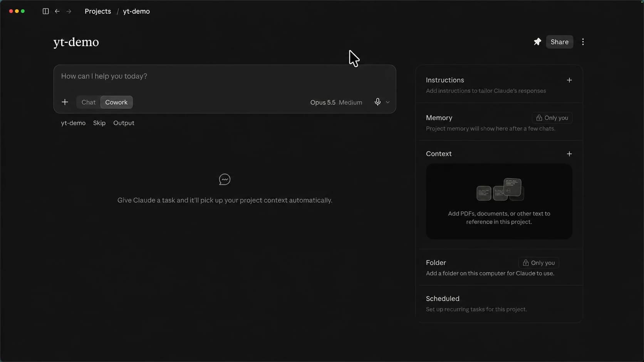The width and height of the screenshot is (644, 362).
Task: Add attachment with the plus icon
Action: click(65, 102)
